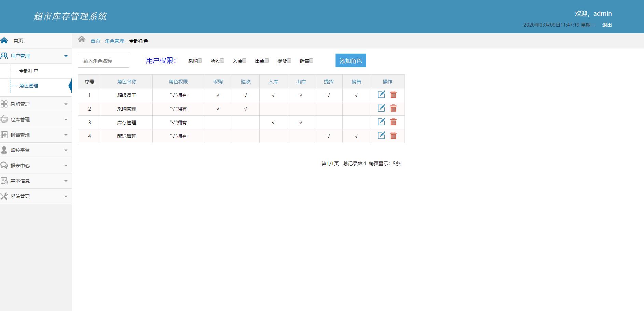Screen dimensions: 644x311
Task: Click the 首页 house icon in sidebar
Action: point(4,40)
